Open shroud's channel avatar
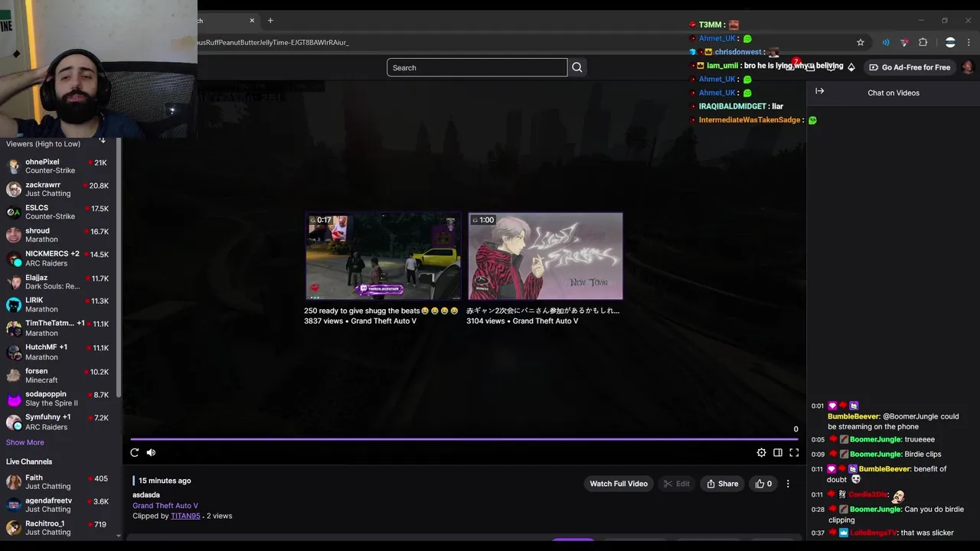Screen dimensions: 980x551 pos(14,235)
